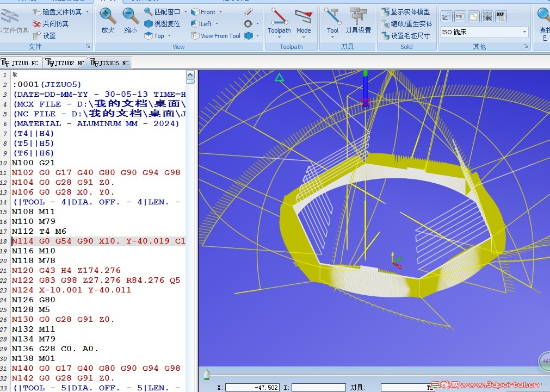Switch to Top view cube

click(x=155, y=36)
